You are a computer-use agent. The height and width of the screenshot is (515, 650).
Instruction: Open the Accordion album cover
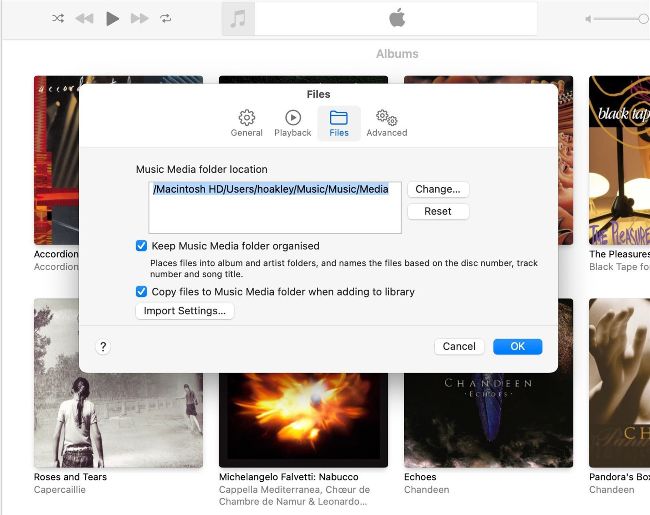tap(56, 160)
